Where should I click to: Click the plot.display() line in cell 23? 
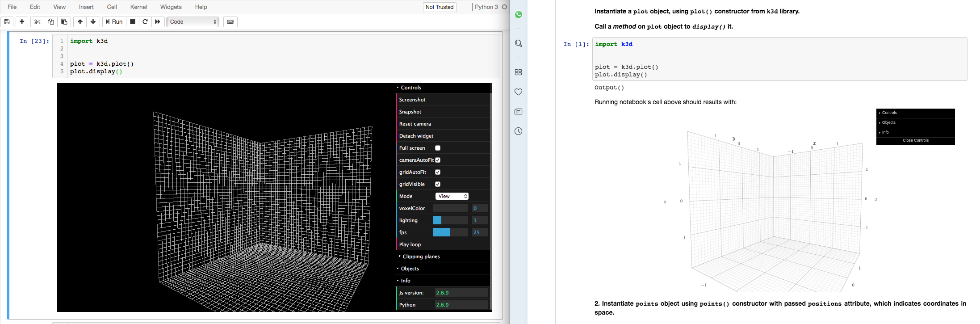pos(96,72)
